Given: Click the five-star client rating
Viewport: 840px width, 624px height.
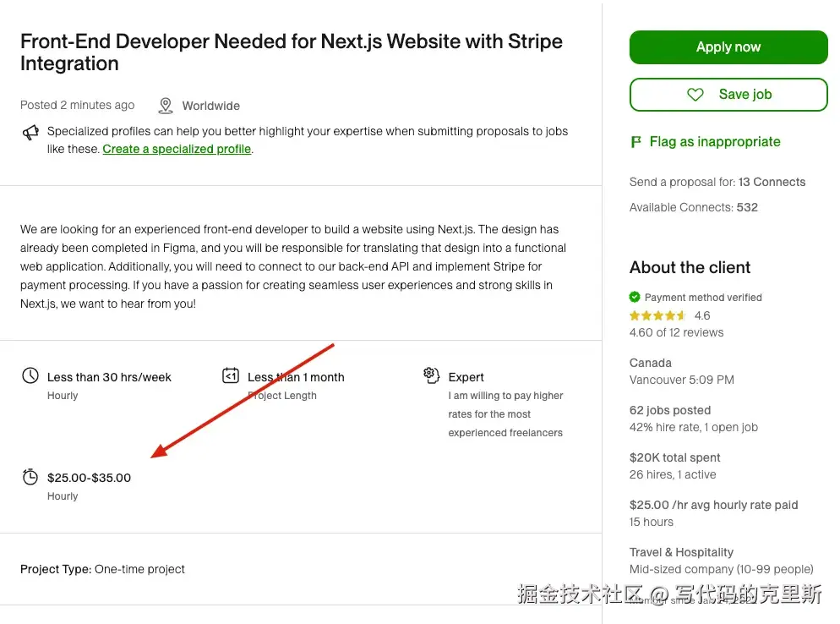Looking at the screenshot, I should coord(658,315).
